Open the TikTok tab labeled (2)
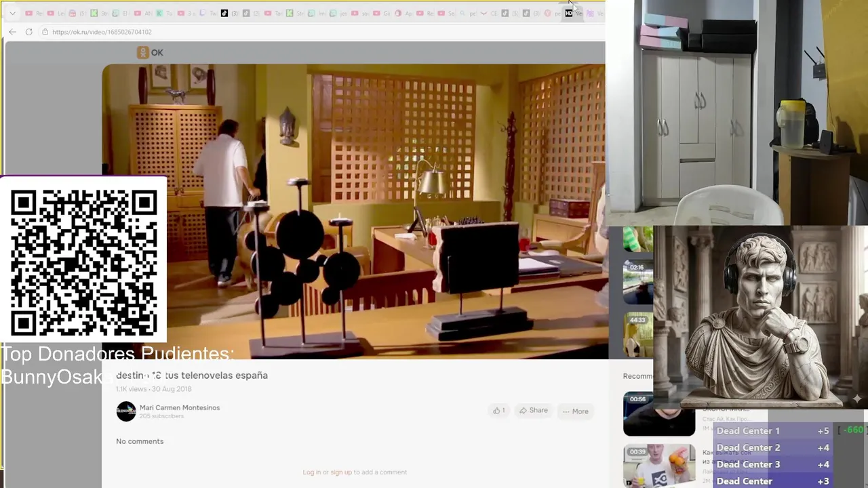 252,13
